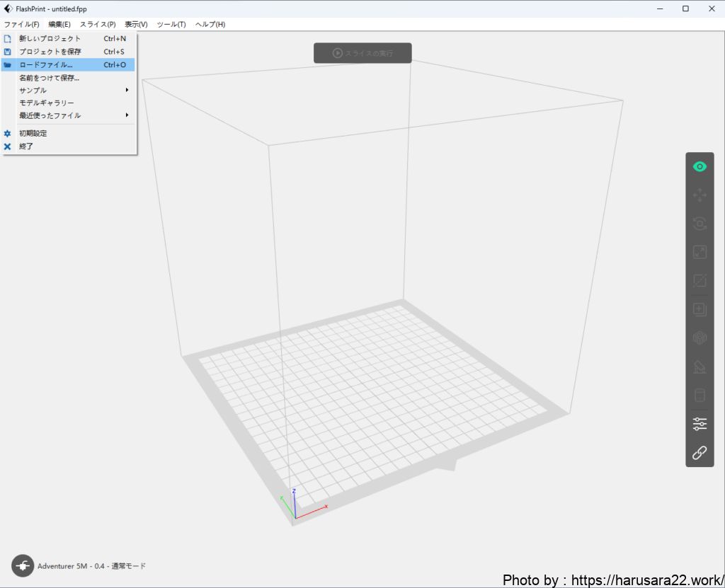Screen dimensions: 725x588
Task: Toggle the View eye icon in right toolbar
Action: (700, 167)
